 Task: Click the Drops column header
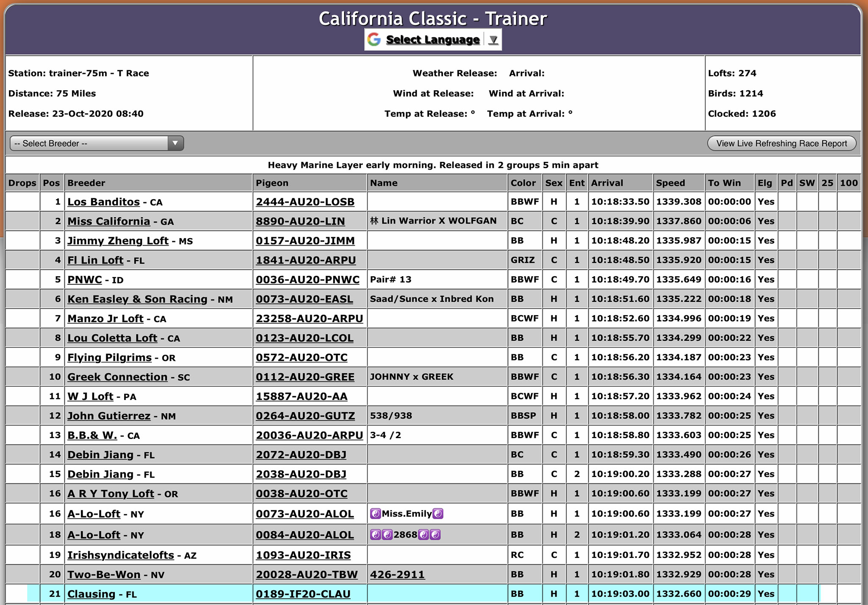(22, 183)
